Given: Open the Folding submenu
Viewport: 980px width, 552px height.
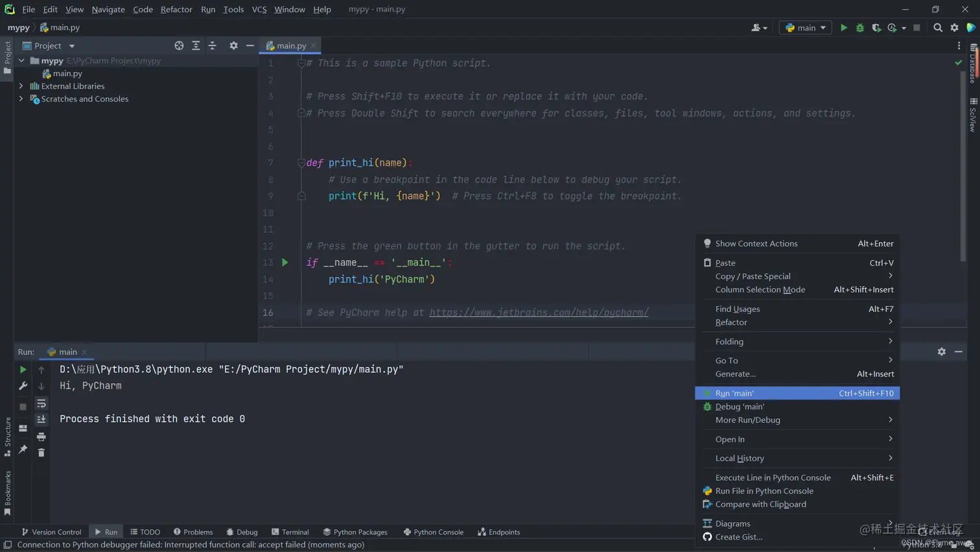Looking at the screenshot, I should [x=797, y=341].
